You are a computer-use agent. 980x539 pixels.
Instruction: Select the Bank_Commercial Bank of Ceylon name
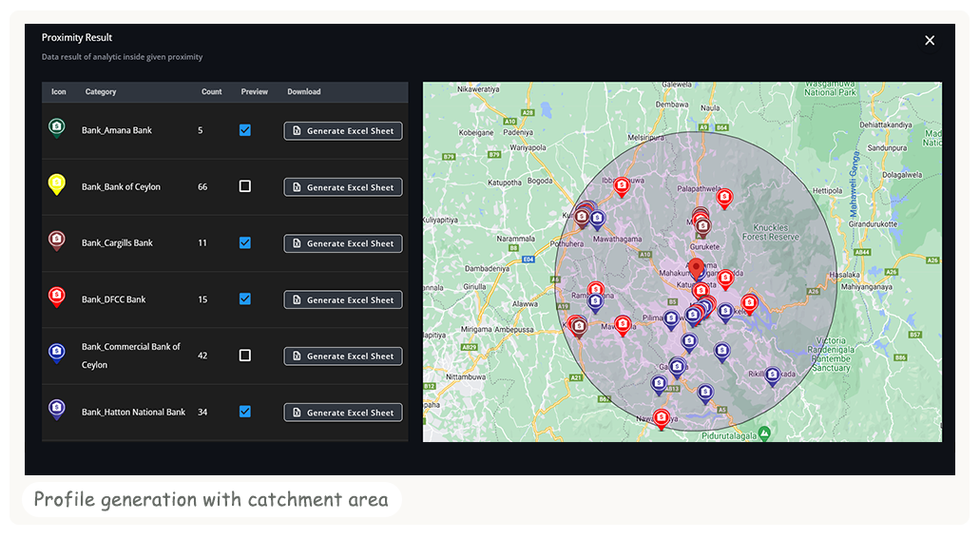[x=130, y=356]
